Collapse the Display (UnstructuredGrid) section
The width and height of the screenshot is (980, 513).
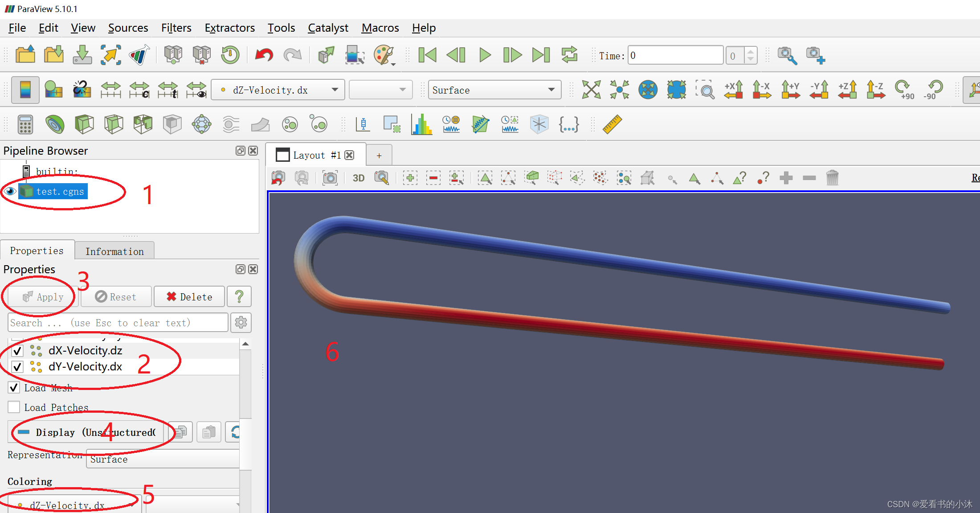[87, 432]
